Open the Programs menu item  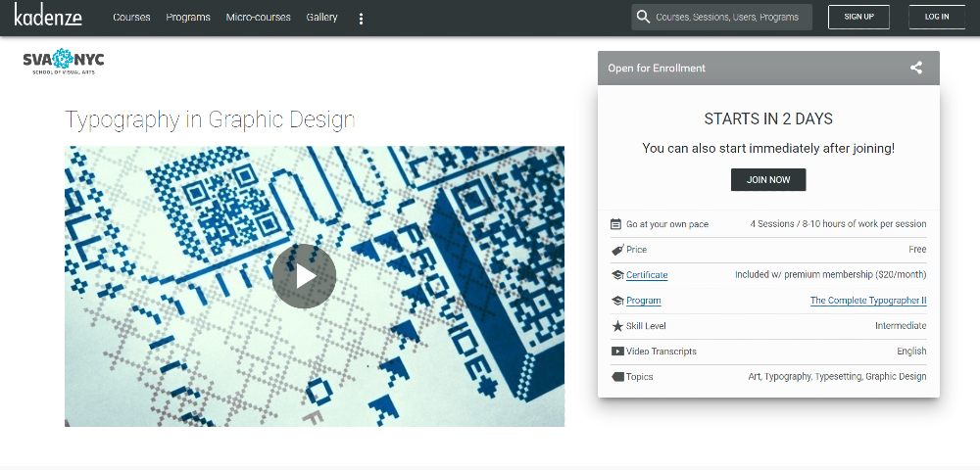(188, 18)
